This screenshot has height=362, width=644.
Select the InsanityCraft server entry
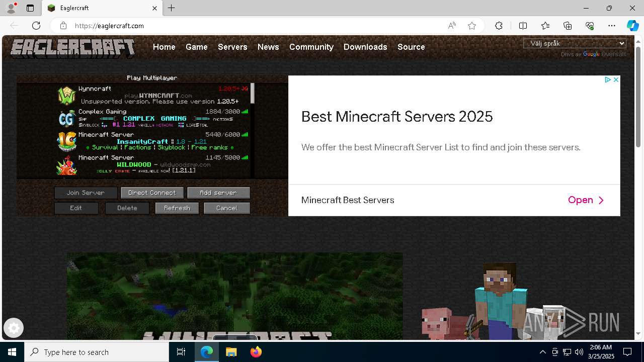point(153,141)
